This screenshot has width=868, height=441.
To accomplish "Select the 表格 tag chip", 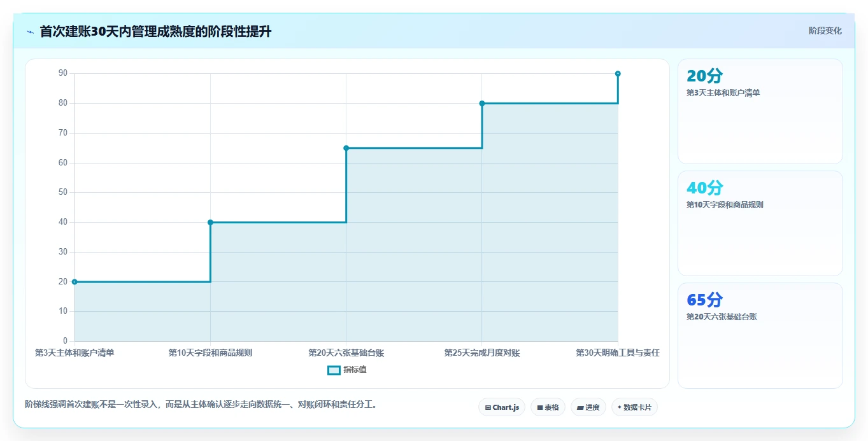I will tap(548, 407).
